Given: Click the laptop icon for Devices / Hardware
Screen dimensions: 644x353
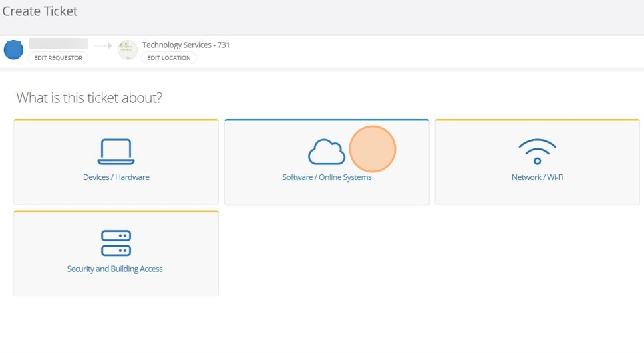Looking at the screenshot, I should click(116, 152).
